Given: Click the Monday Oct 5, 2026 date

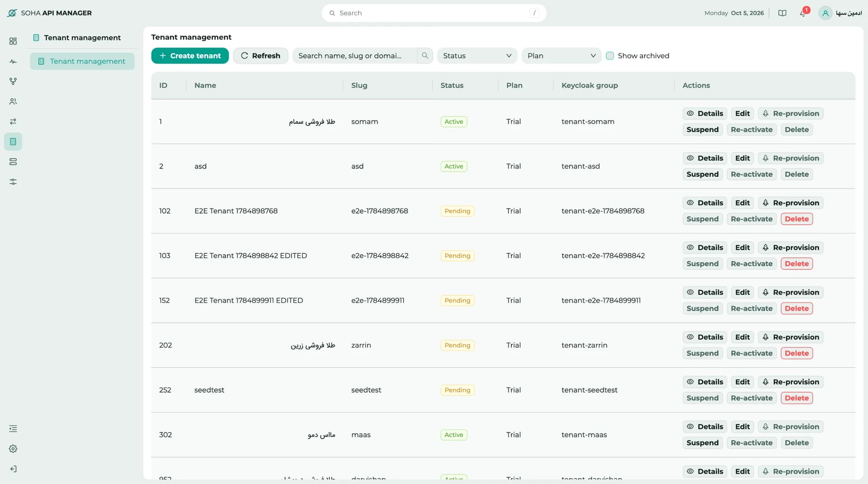Looking at the screenshot, I should [734, 13].
